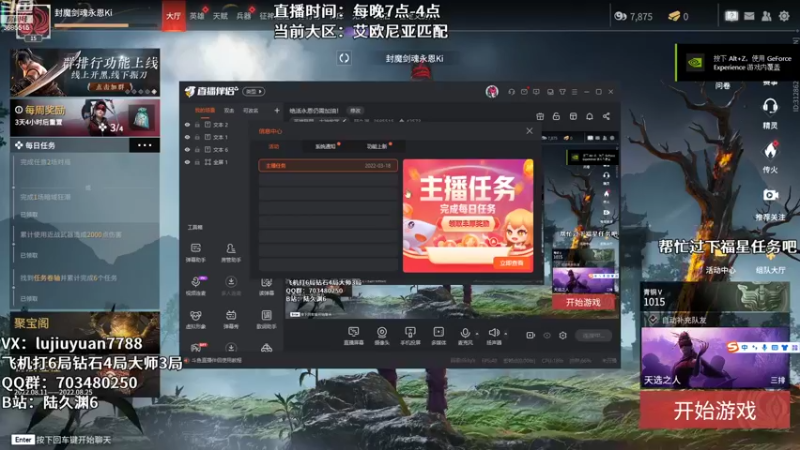Click the refresh icon above the character name
Image resolution: width=800 pixels, height=450 pixels.
(344, 58)
